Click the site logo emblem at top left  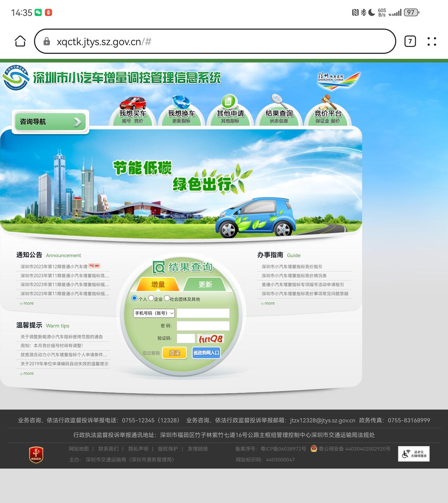pos(16,78)
